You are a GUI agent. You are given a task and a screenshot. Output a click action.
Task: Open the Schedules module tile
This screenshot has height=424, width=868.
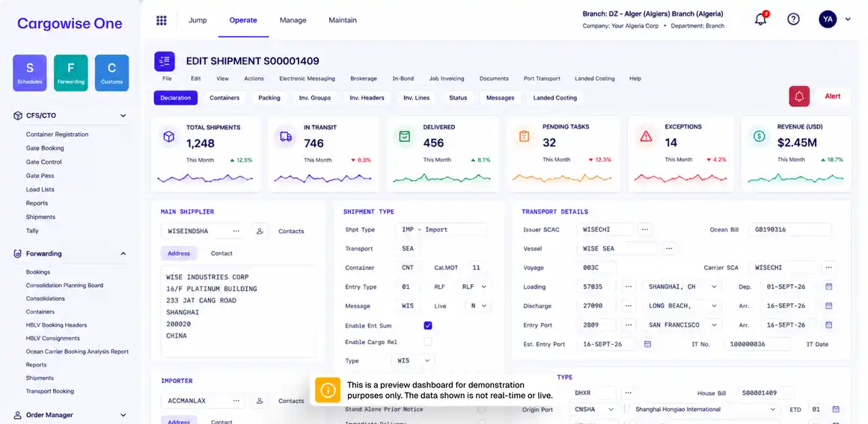[x=29, y=73]
